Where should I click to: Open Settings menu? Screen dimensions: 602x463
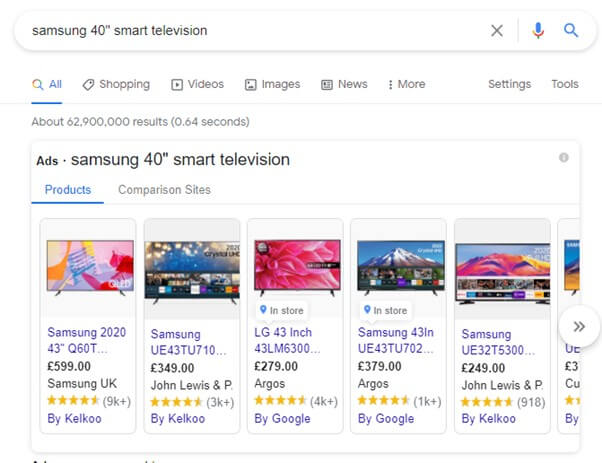coord(509,84)
